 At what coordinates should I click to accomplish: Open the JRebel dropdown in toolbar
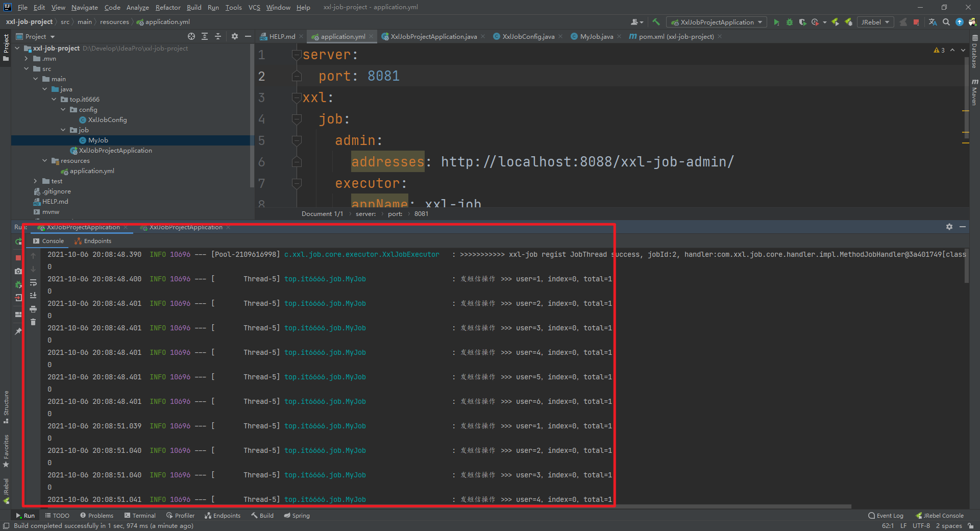point(875,22)
